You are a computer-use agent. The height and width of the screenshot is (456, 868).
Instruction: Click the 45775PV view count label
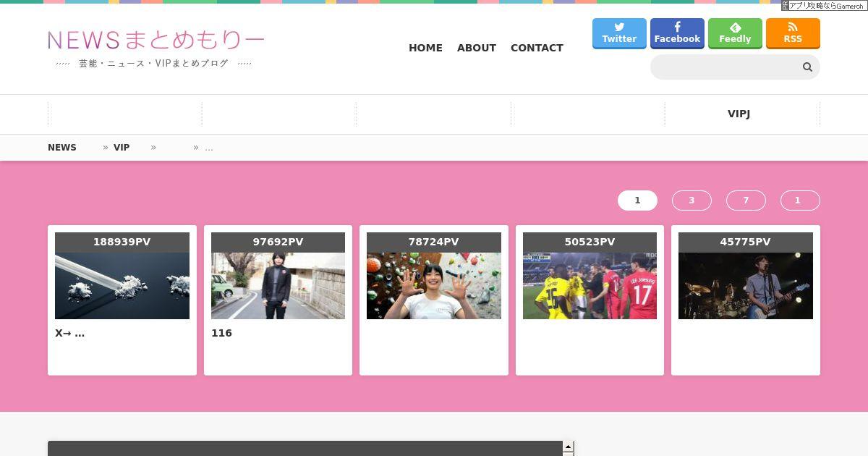pos(746,242)
